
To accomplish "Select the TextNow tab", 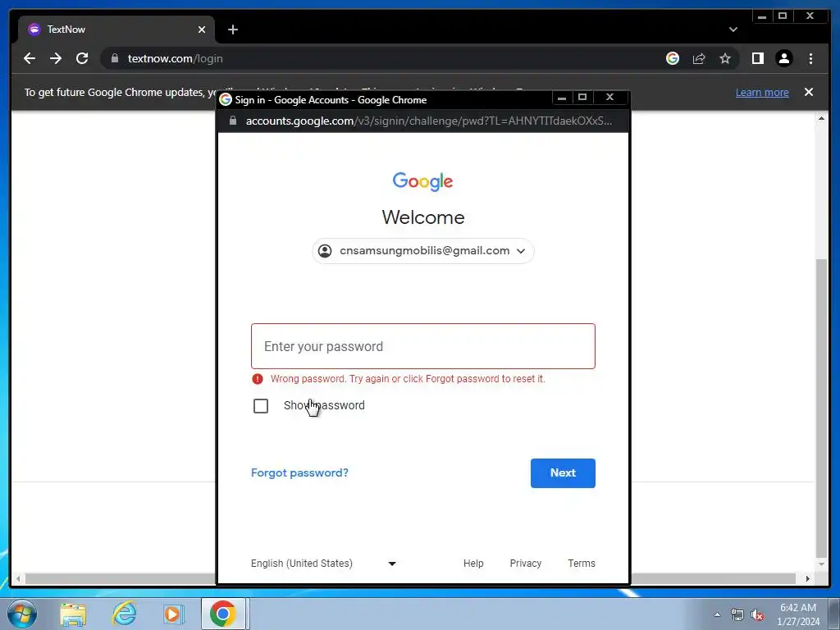I will tap(116, 30).
